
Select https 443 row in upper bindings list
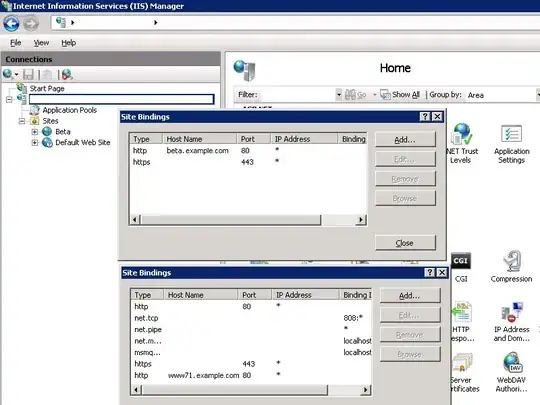pyautogui.click(x=248, y=162)
